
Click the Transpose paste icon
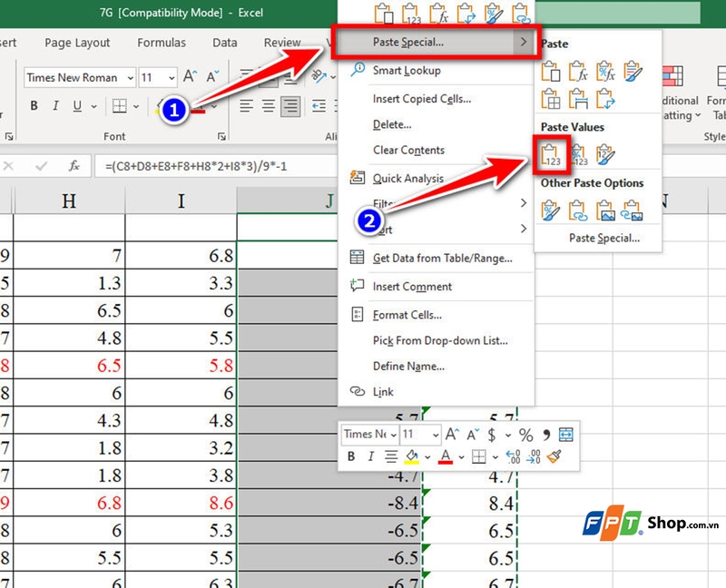coord(604,98)
